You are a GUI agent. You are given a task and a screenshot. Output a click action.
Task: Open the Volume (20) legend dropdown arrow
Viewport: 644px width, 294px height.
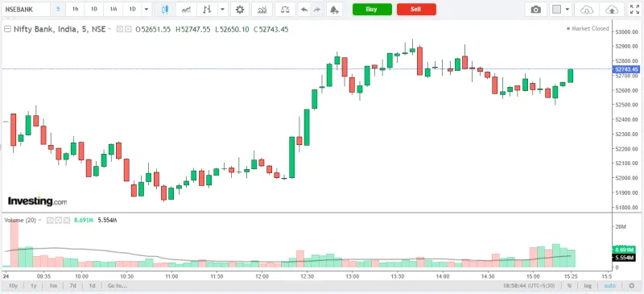pos(39,221)
